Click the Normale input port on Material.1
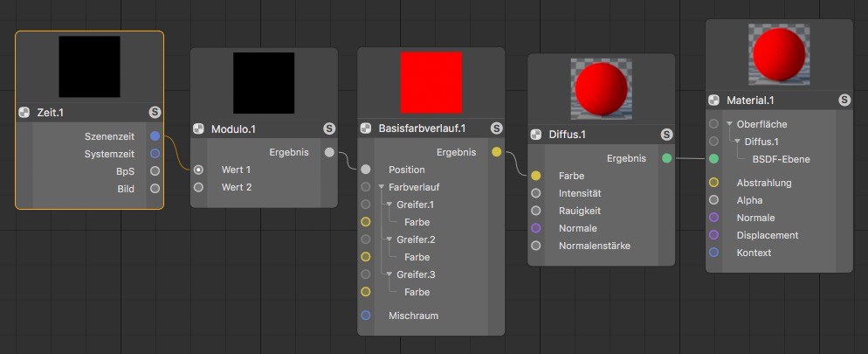Image resolution: width=868 pixels, height=354 pixels. 713,218
